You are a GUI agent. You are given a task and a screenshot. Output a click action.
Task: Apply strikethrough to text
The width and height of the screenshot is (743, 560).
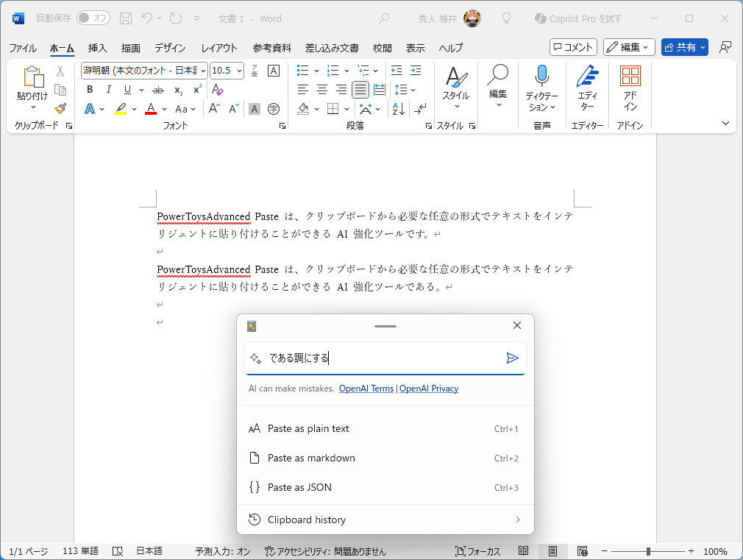[157, 89]
